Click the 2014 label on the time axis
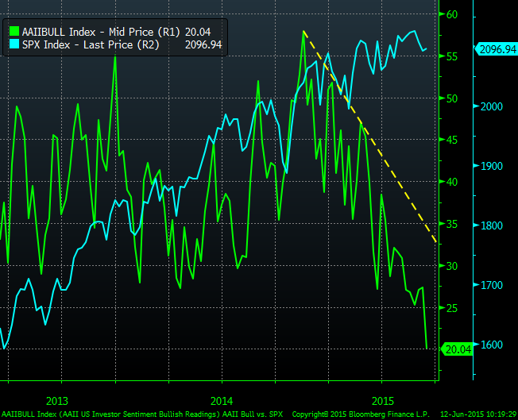The width and height of the screenshot is (518, 420). click(x=222, y=399)
